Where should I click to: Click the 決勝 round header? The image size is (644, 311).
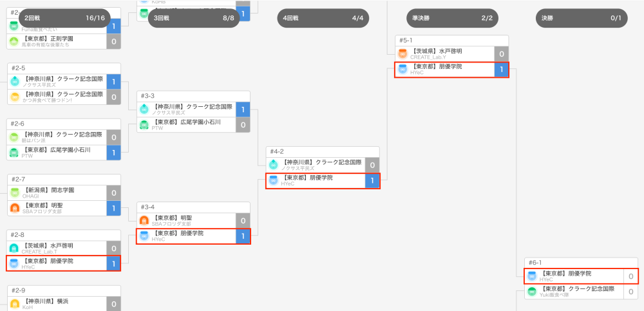pyautogui.click(x=582, y=18)
